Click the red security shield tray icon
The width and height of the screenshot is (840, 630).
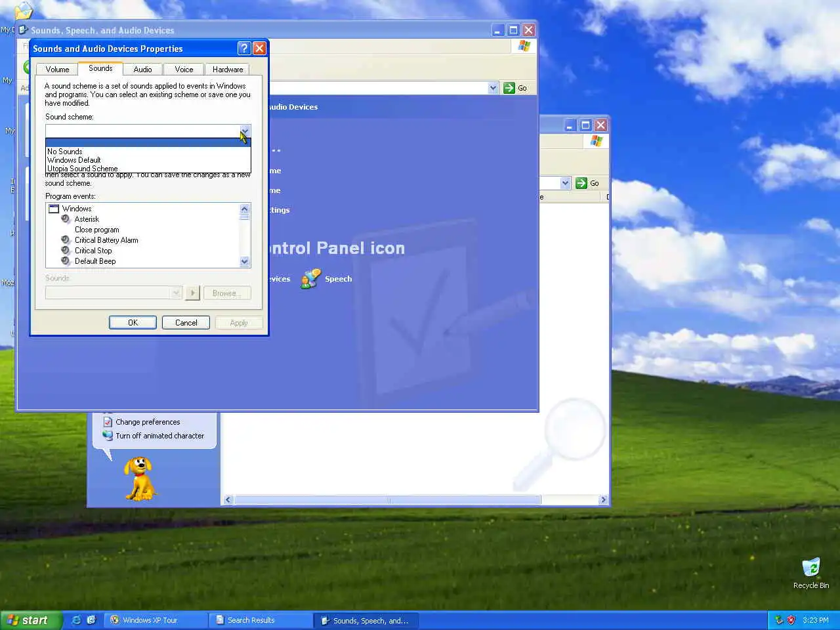791,620
